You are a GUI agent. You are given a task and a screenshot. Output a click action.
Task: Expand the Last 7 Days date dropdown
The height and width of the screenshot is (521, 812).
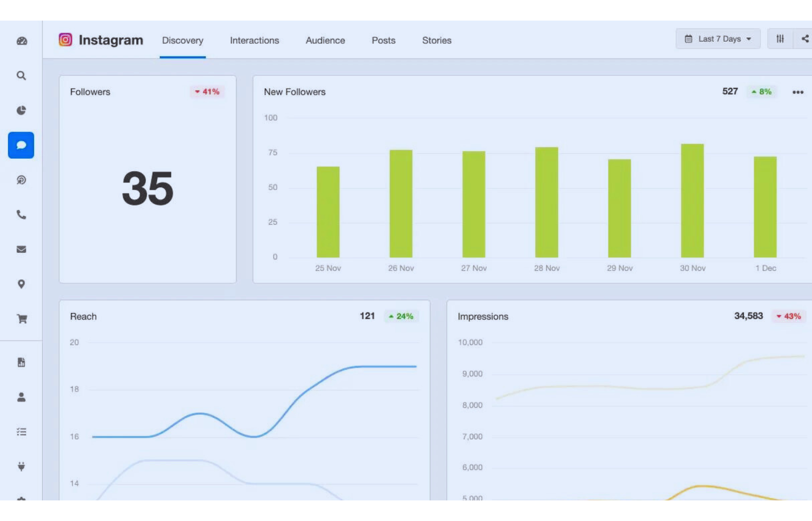pyautogui.click(x=718, y=39)
